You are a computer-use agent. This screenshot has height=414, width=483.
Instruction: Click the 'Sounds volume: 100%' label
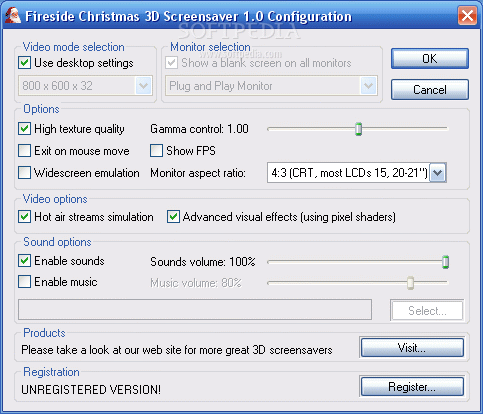point(203,262)
